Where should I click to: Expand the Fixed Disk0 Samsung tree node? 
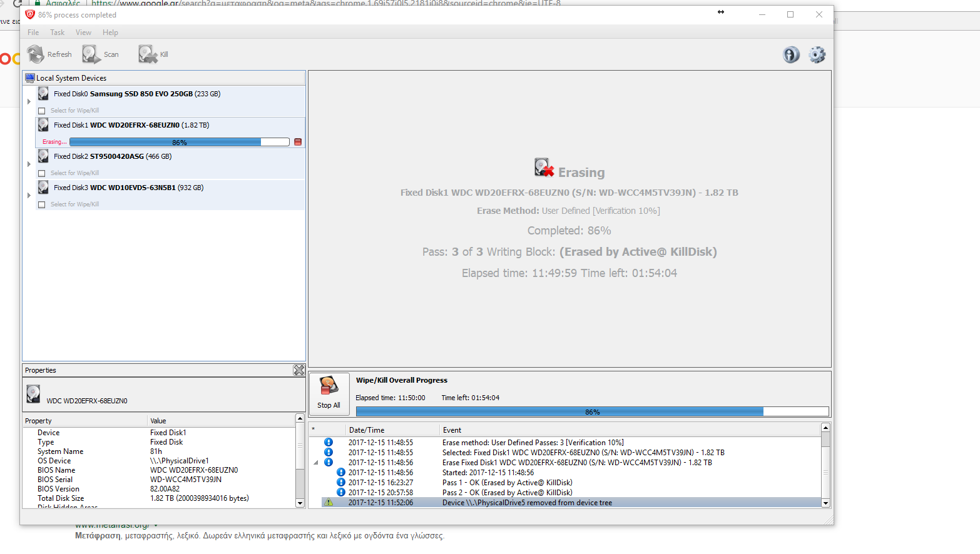tap(29, 101)
